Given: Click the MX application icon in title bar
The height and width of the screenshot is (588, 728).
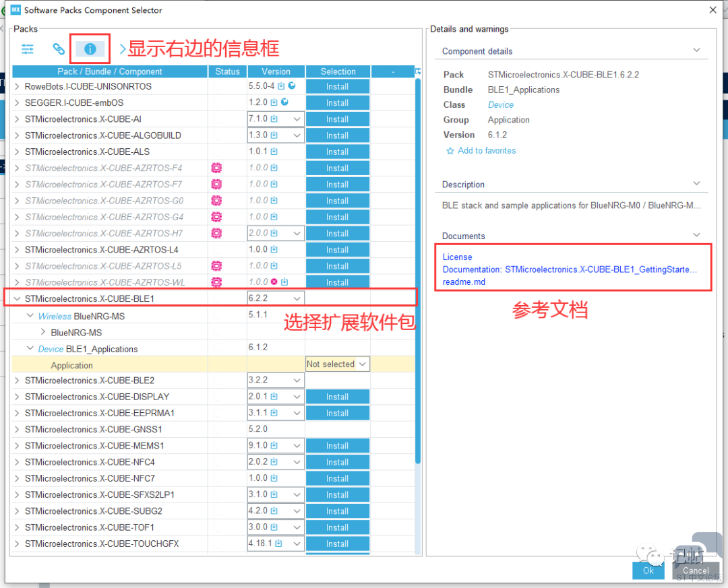Looking at the screenshot, I should tap(16, 9).
